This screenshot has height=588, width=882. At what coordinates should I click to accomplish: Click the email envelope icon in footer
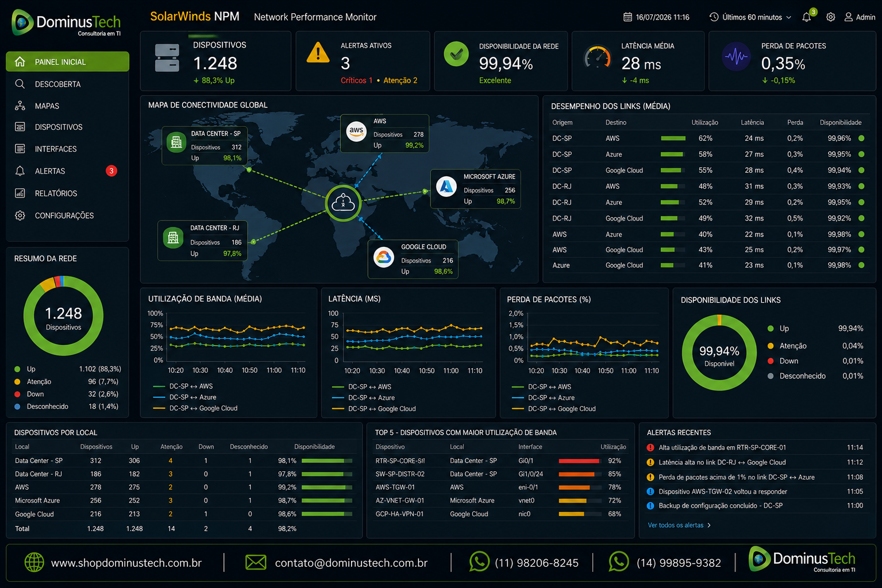point(256,562)
